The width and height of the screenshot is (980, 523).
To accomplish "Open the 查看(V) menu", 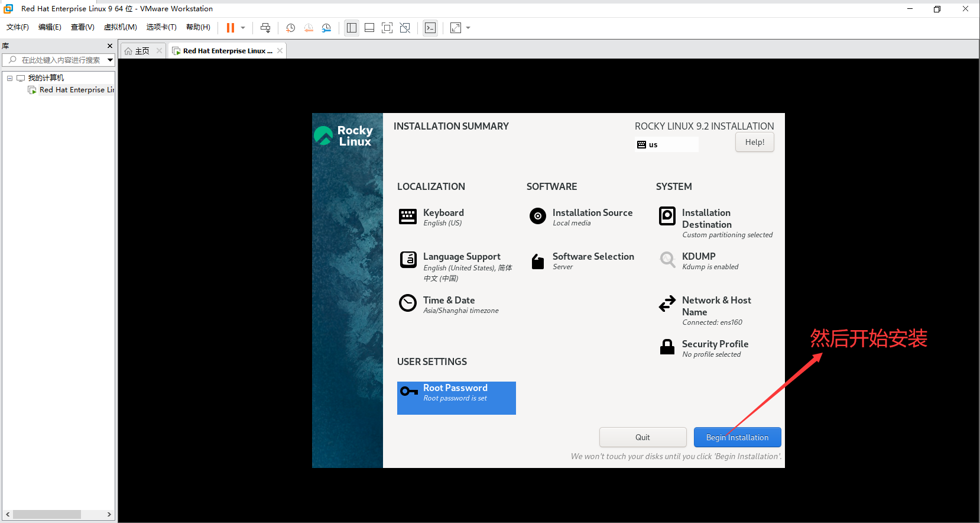I will [83, 27].
